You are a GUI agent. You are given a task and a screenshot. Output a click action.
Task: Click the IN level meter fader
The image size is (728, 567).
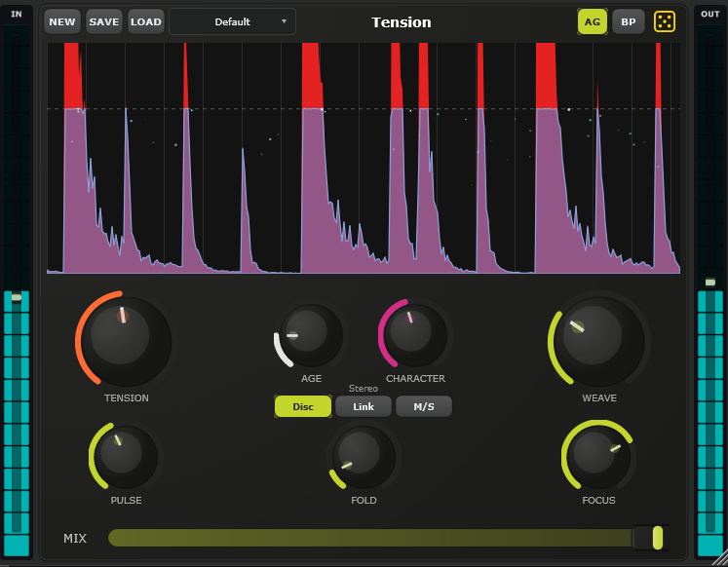[16, 297]
